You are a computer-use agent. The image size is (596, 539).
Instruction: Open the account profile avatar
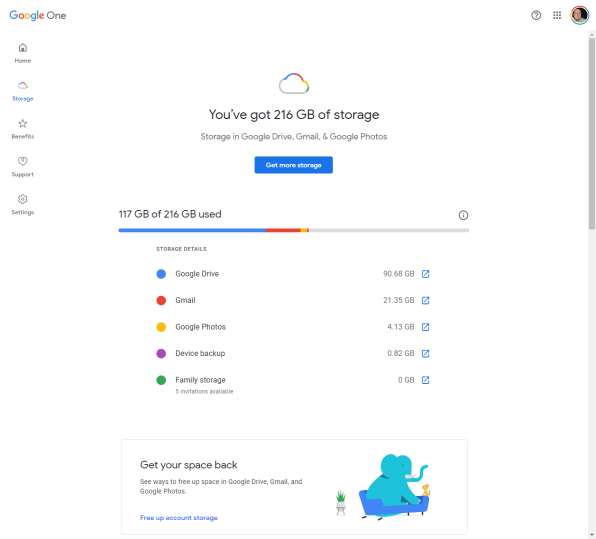(579, 15)
